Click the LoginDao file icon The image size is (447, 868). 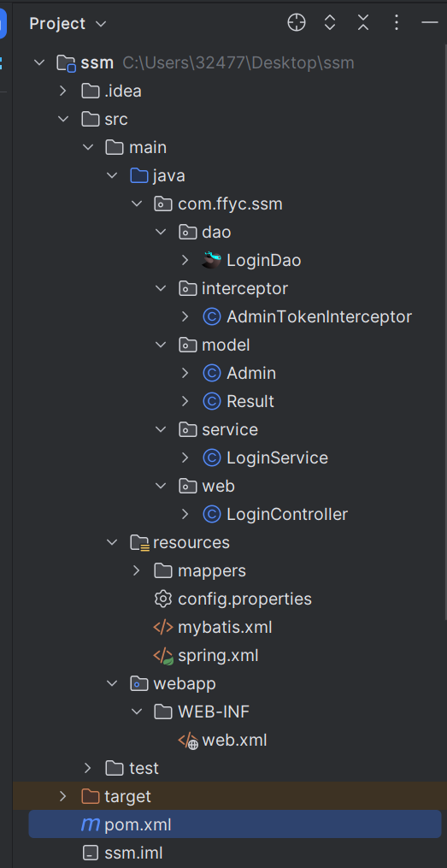point(211,260)
